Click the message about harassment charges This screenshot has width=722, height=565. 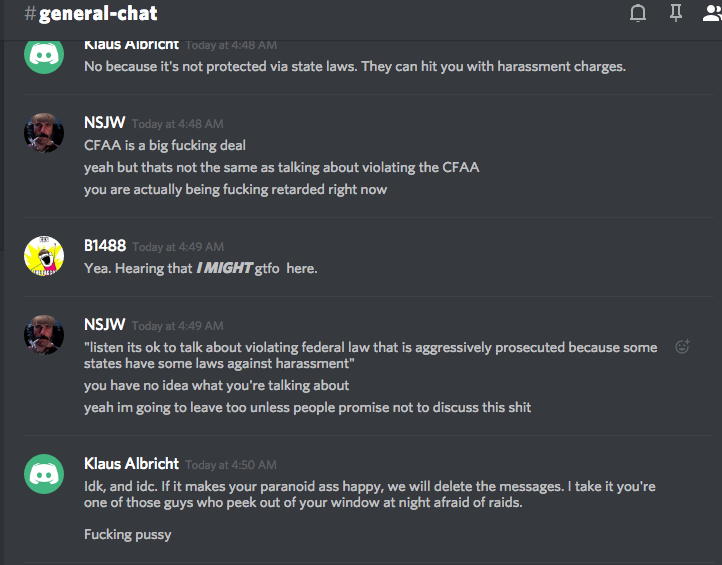point(354,67)
